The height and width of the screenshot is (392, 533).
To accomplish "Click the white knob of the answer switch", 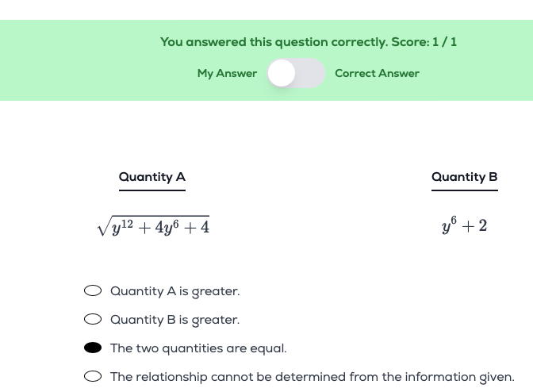I will [x=282, y=73].
